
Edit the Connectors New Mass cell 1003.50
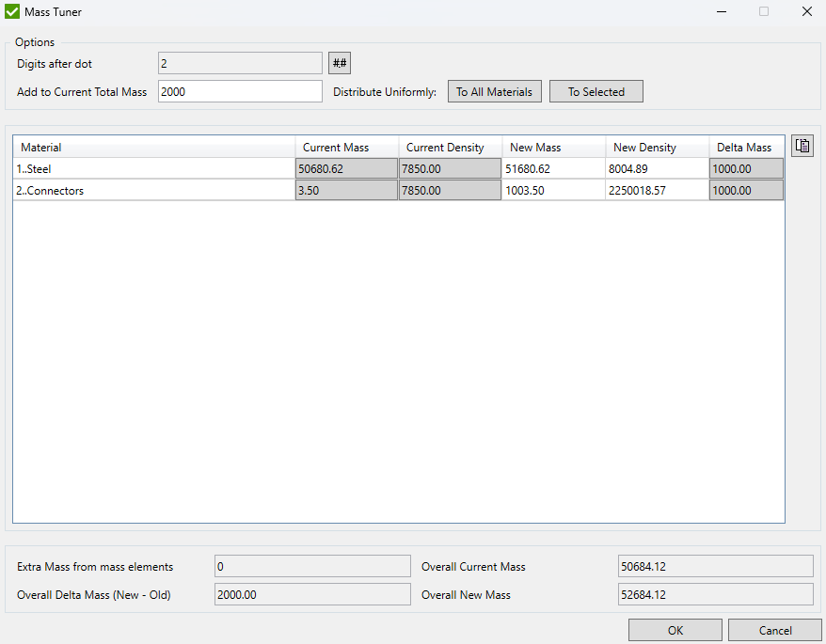pos(553,190)
